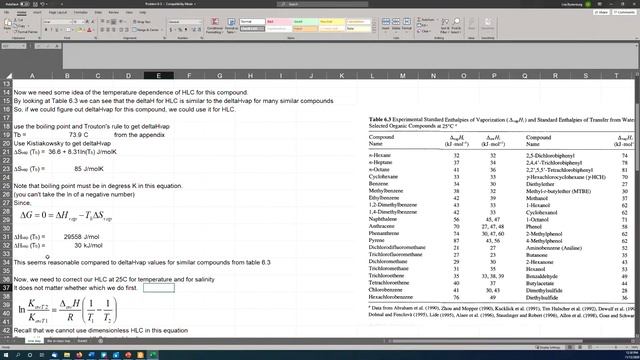
Task: Click the Select All corner triangle
Action: point(8,76)
